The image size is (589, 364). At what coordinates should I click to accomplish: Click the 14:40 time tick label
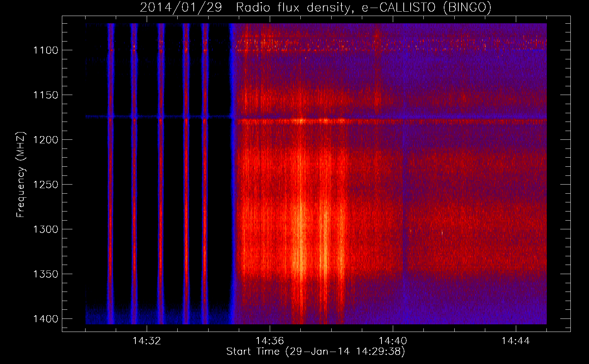[x=393, y=341]
